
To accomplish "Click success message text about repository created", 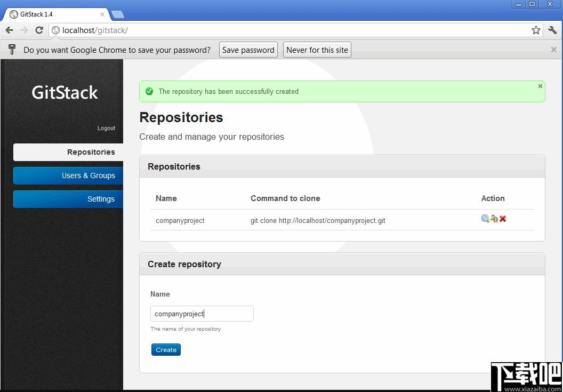I will pyautogui.click(x=228, y=91).
